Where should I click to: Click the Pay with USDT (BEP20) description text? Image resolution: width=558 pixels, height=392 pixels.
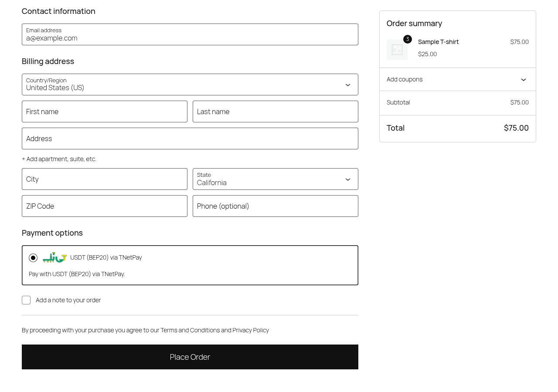[77, 274]
